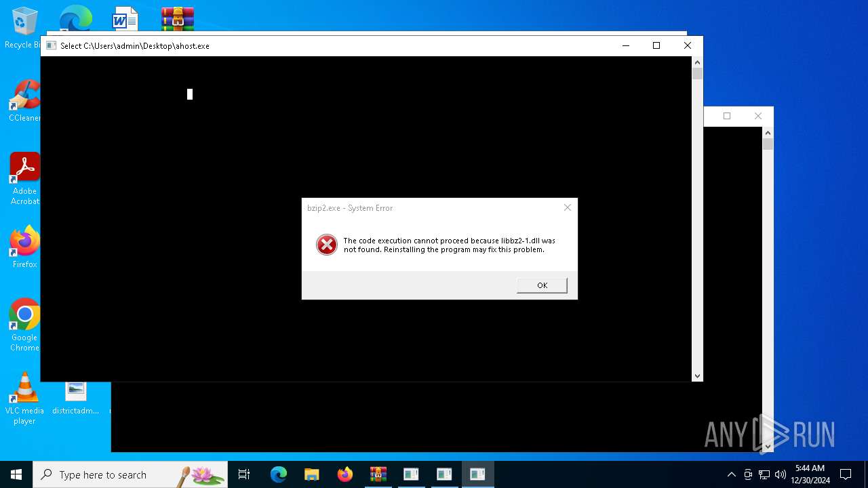Click scroll up arrow of background console
Image resolution: width=868 pixels, height=488 pixels.
(x=768, y=132)
